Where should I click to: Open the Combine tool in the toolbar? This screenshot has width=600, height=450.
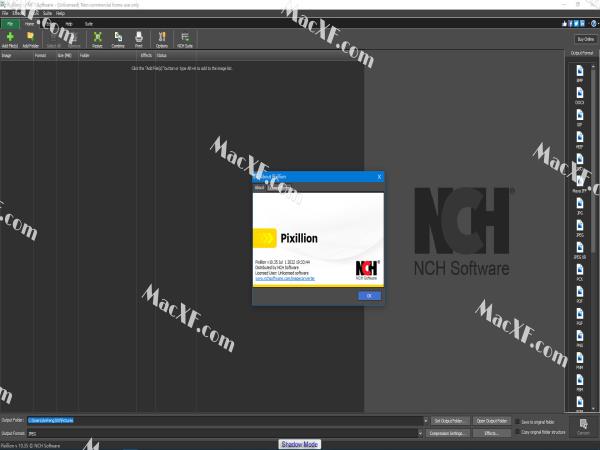[118, 39]
